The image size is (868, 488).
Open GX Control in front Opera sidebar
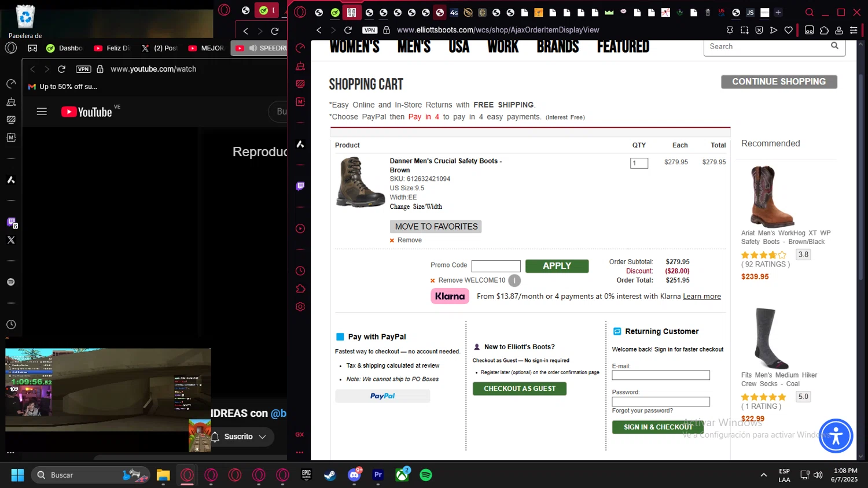300,48
